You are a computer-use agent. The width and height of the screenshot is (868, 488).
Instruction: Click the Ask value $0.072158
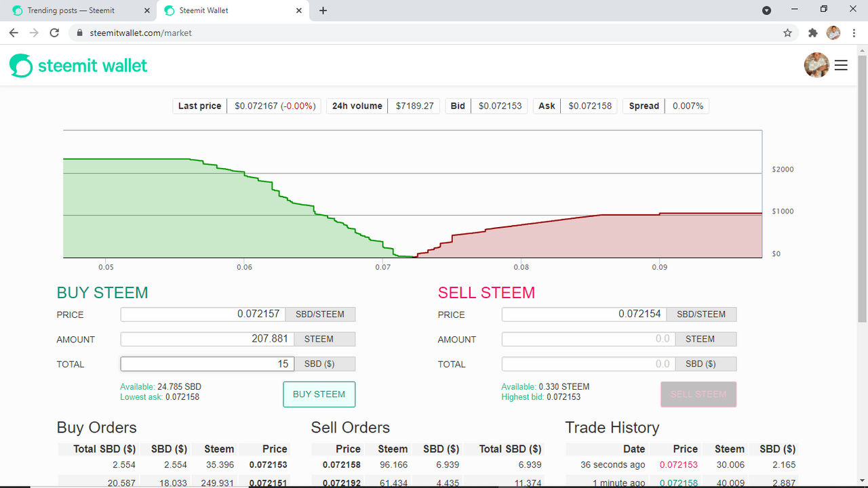pos(590,106)
